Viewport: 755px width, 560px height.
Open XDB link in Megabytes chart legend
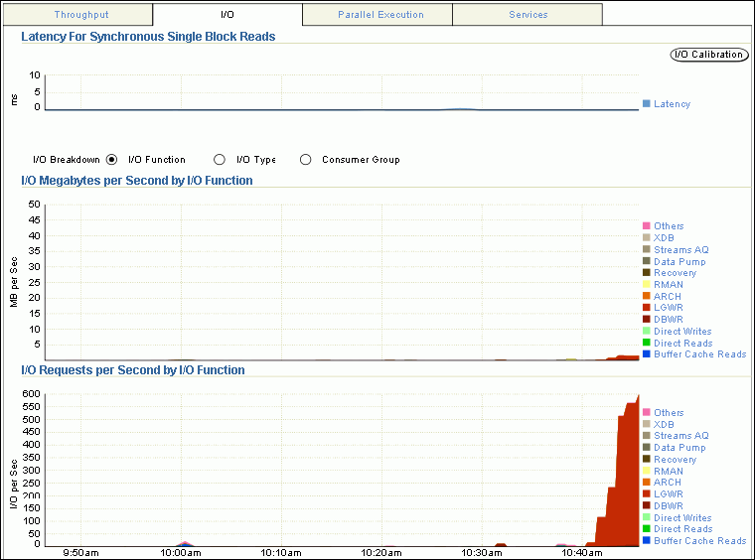(x=664, y=238)
